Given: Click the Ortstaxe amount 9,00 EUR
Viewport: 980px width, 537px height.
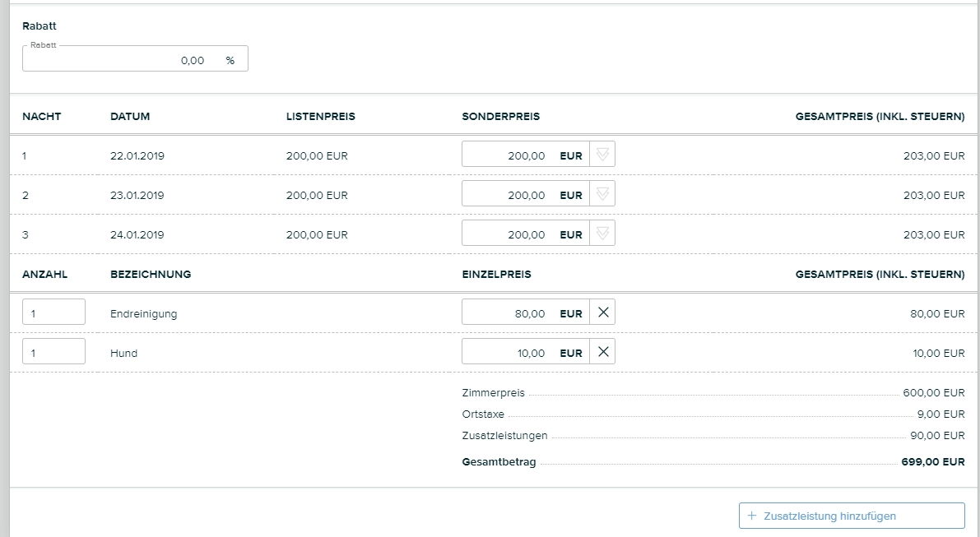Looking at the screenshot, I should click(x=941, y=414).
